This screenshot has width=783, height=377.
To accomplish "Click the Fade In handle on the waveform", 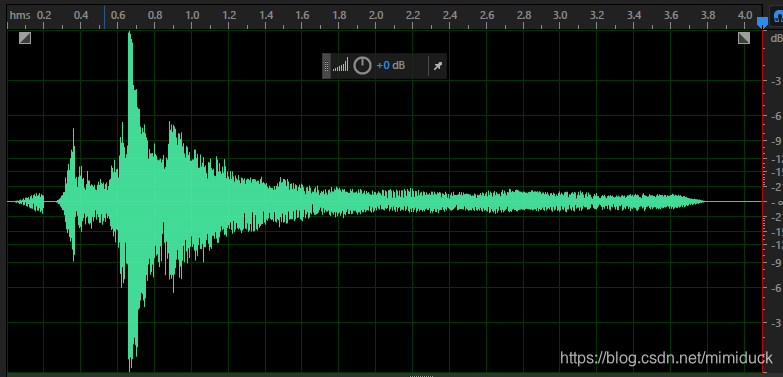I will [x=25, y=38].
